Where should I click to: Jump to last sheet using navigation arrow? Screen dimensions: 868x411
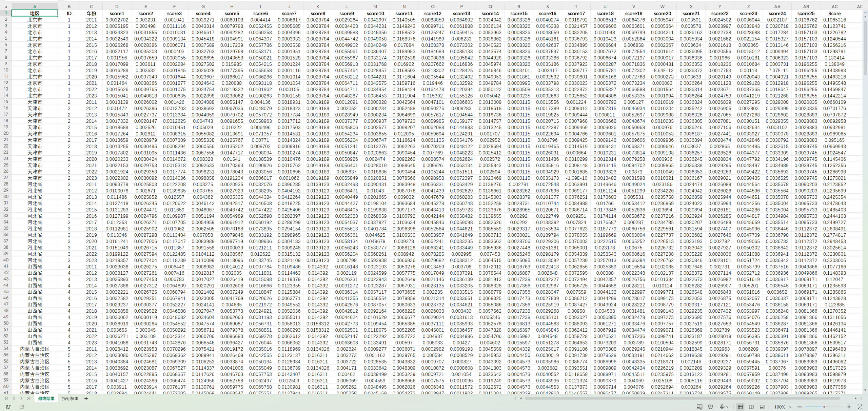tap(28, 398)
